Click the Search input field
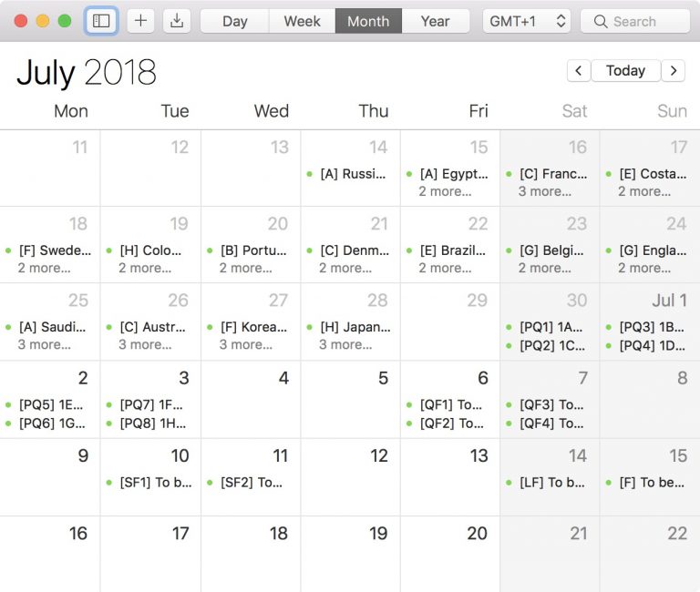Screen dimensions: 700x592 pos(643,21)
